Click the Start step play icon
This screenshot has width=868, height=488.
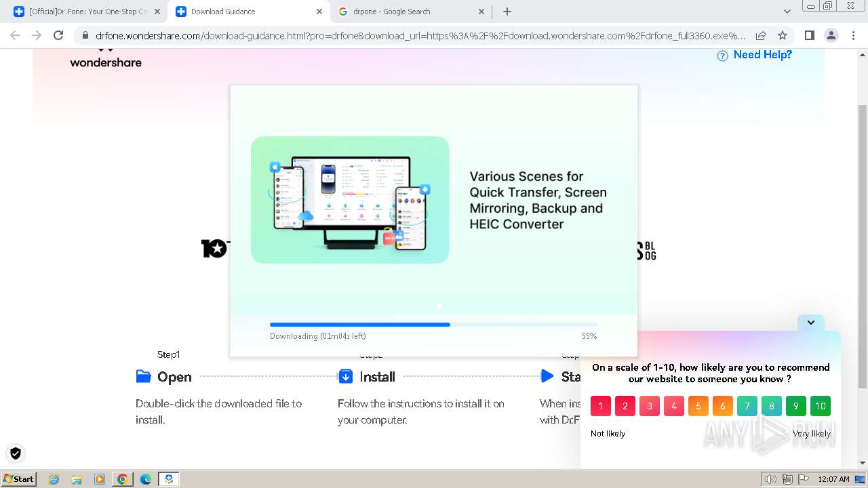(x=547, y=376)
